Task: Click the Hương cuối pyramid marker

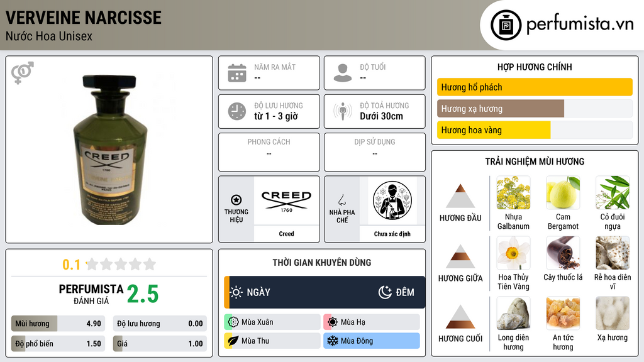Action: [460, 317]
